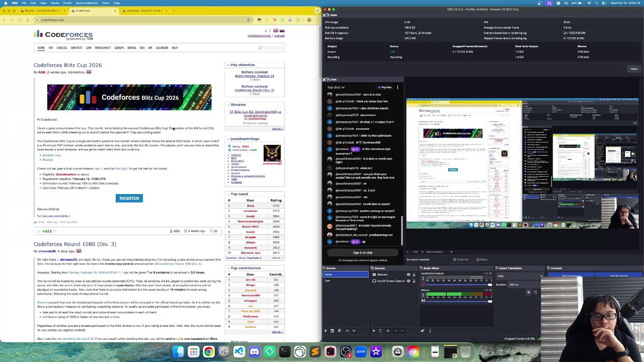Toggle lock on the Webcam source
Viewport: 644px width, 362px height.
pos(414,275)
